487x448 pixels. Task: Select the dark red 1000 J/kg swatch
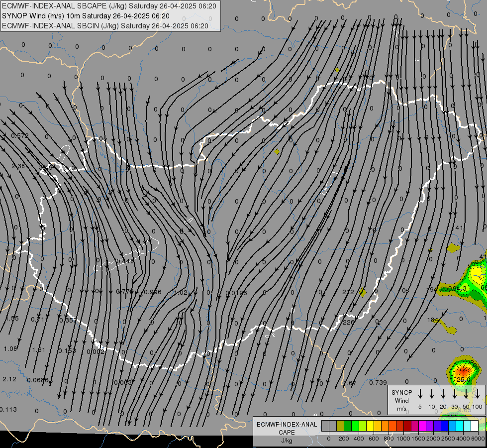pos(407,426)
